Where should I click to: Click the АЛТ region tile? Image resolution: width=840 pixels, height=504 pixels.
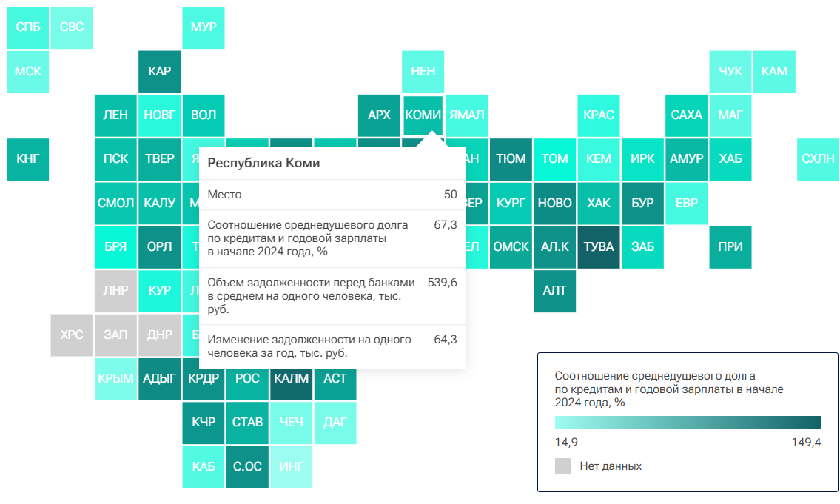pyautogui.click(x=554, y=291)
